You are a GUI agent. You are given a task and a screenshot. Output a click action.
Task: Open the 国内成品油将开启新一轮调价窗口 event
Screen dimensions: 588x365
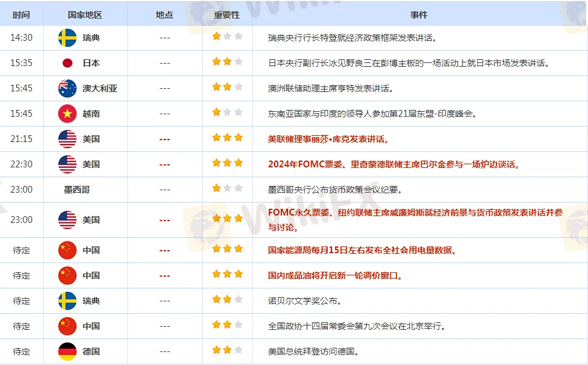tap(335, 275)
